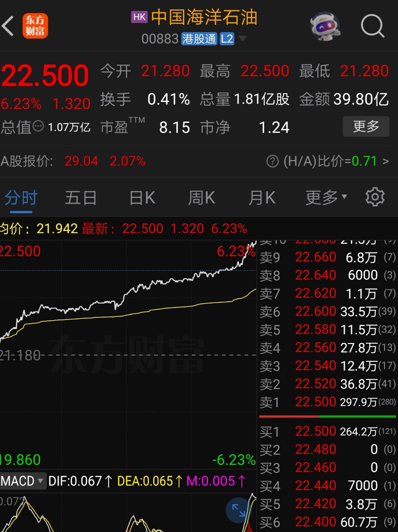Expand stock switch dropdown arrow beside L2
The image size is (398, 532).
[x=242, y=38]
